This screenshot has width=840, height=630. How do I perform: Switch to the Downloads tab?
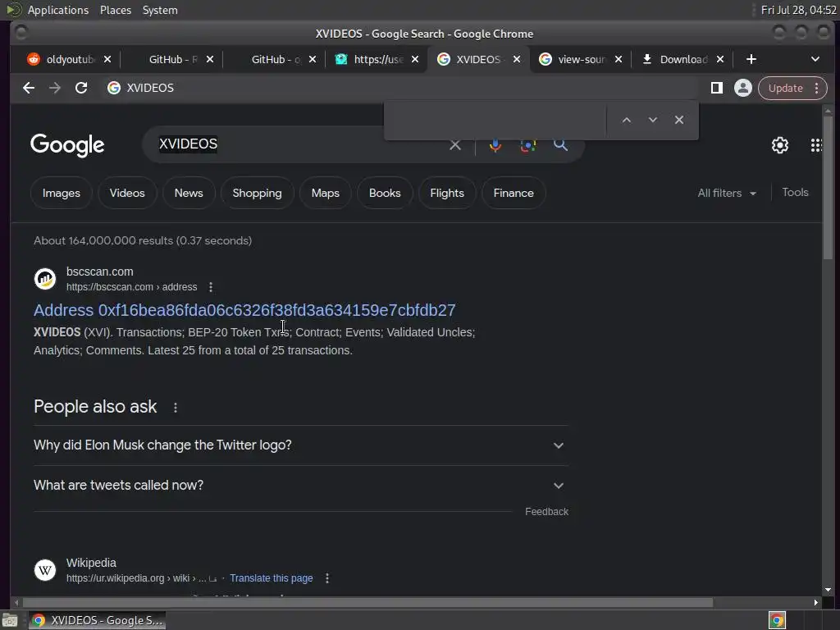coord(683,59)
